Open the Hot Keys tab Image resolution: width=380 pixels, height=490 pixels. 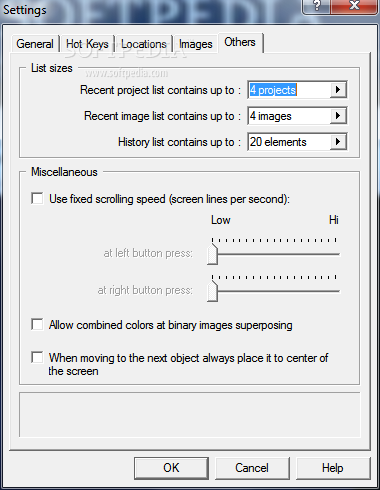pos(87,44)
